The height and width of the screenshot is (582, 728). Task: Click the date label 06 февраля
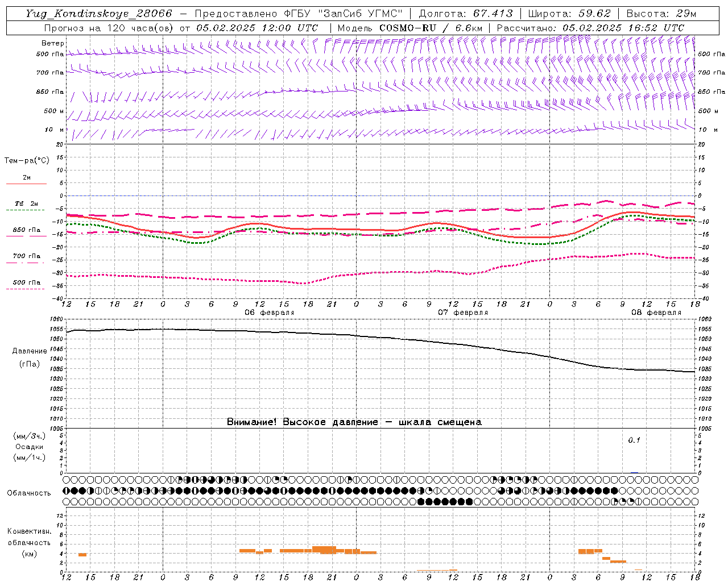coord(270,313)
